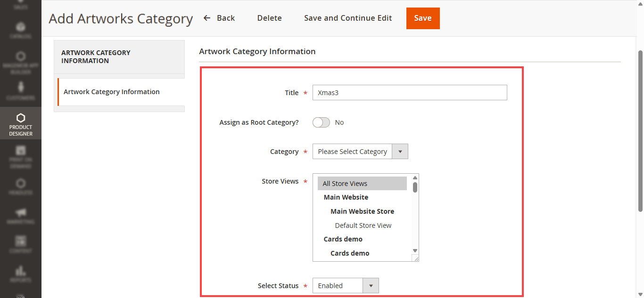The width and height of the screenshot is (644, 298).
Task: Select Cards demo website in list
Action: [x=343, y=239]
